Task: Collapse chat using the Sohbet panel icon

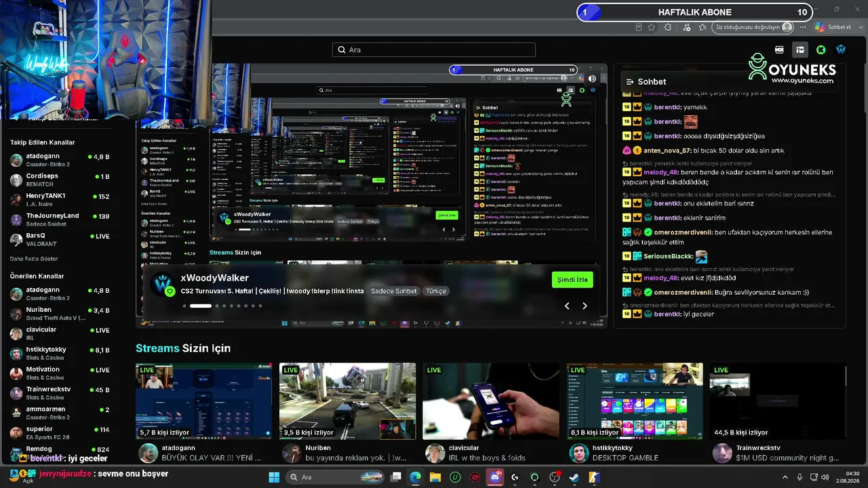Action: pos(630,81)
